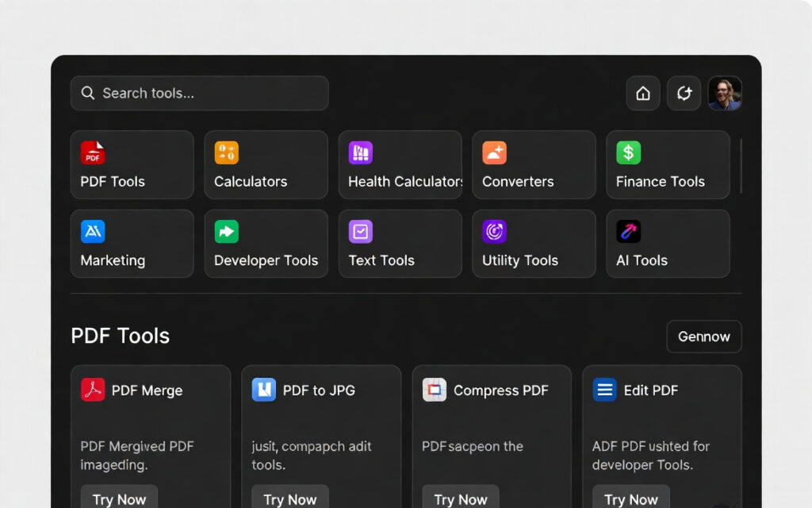Open the PDF Merge card title
Image resolution: width=812 pixels, height=508 pixels.
147,391
